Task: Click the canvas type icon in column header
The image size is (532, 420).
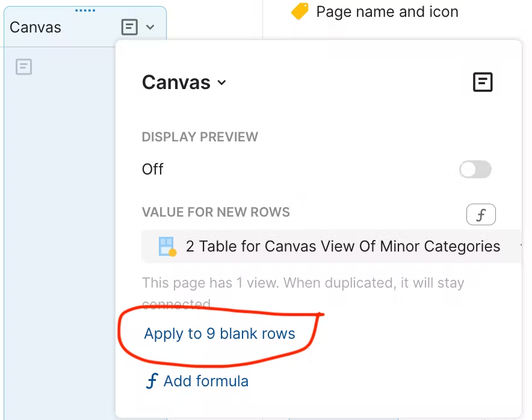Action: click(129, 27)
